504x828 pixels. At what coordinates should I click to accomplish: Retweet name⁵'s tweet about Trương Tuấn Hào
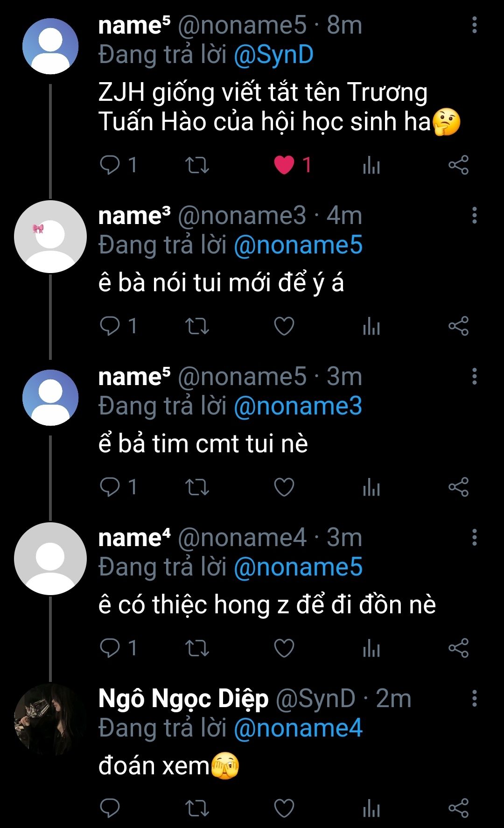point(197,165)
